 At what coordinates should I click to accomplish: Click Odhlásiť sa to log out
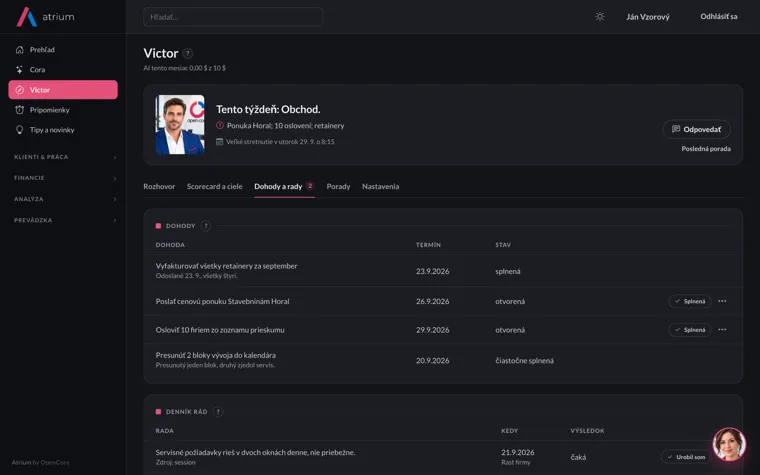tap(718, 16)
